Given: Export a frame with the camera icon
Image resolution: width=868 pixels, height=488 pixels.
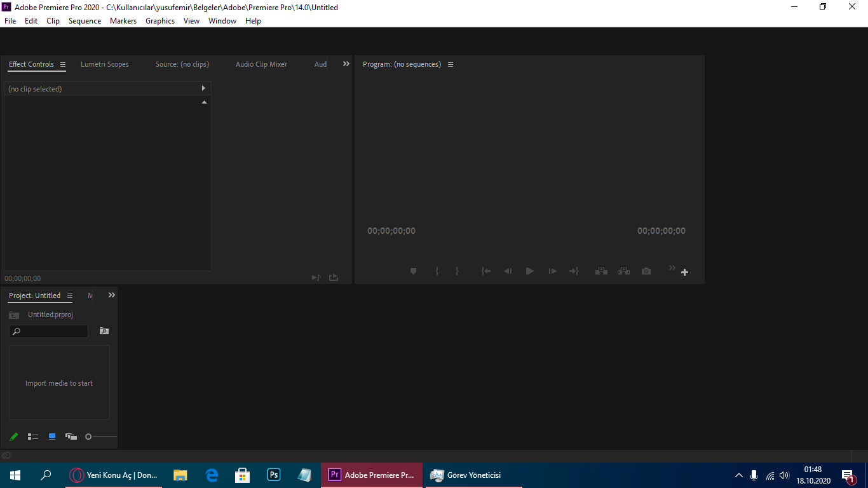Looking at the screenshot, I should pos(646,271).
